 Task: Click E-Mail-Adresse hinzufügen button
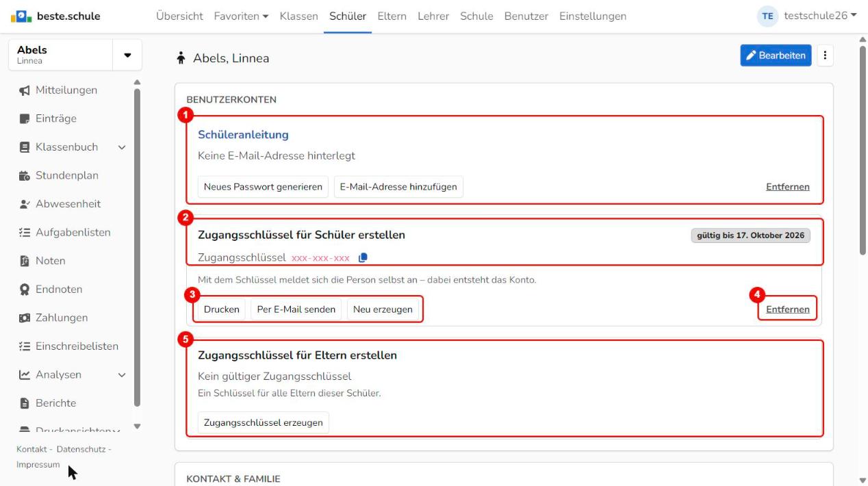click(398, 187)
